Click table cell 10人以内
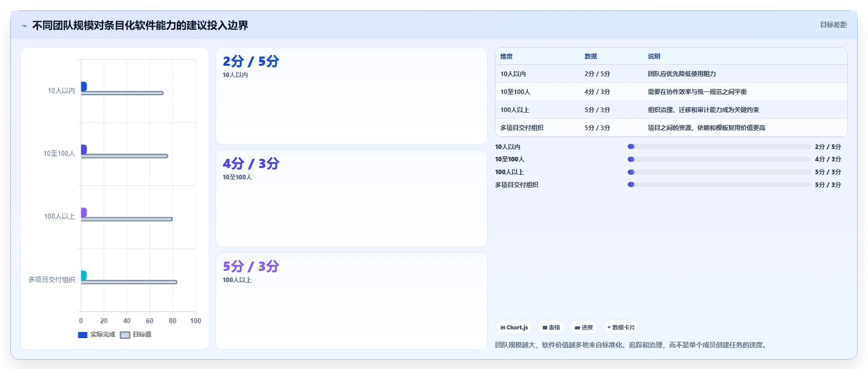 click(x=513, y=74)
